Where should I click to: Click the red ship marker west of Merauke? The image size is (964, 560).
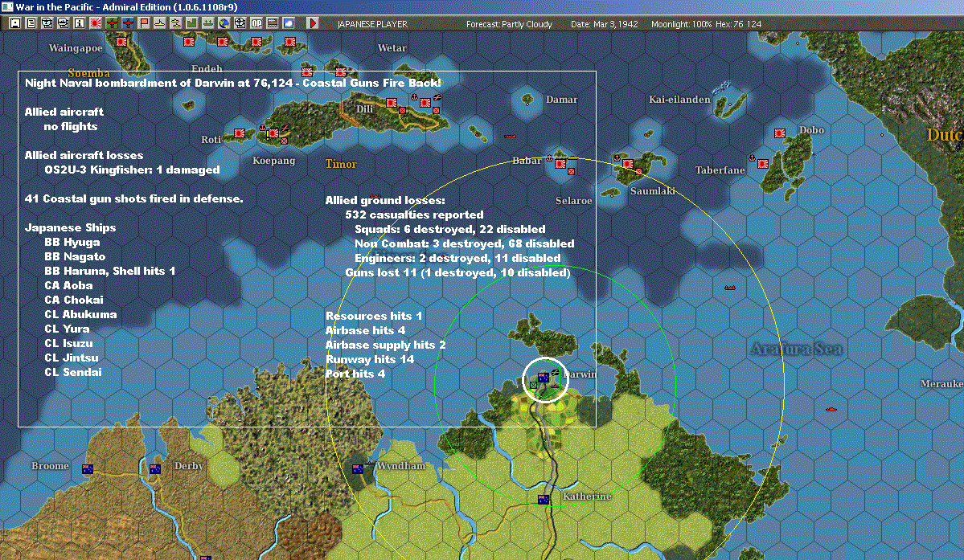pos(831,409)
